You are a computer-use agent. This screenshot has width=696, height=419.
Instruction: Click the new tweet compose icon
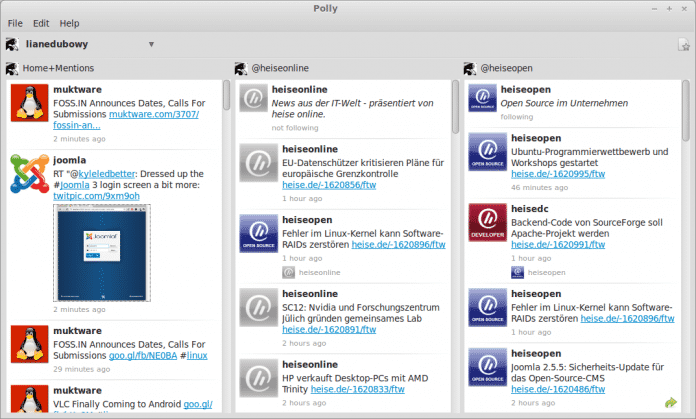coord(683,44)
